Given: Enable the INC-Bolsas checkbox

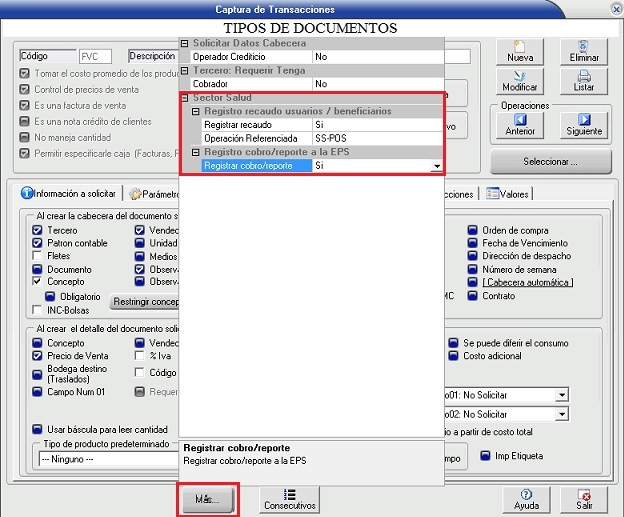Looking at the screenshot, I should (37, 310).
